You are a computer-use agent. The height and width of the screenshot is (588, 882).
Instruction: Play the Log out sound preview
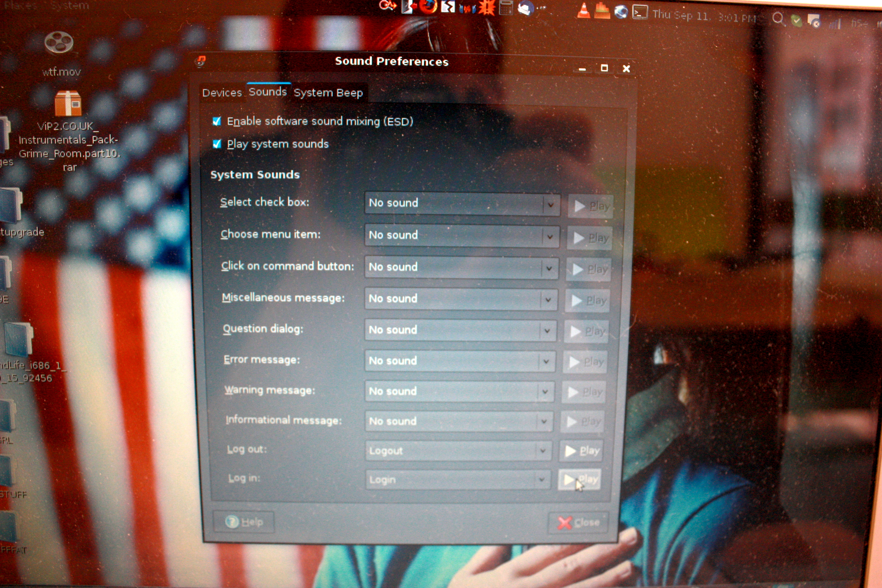581,451
